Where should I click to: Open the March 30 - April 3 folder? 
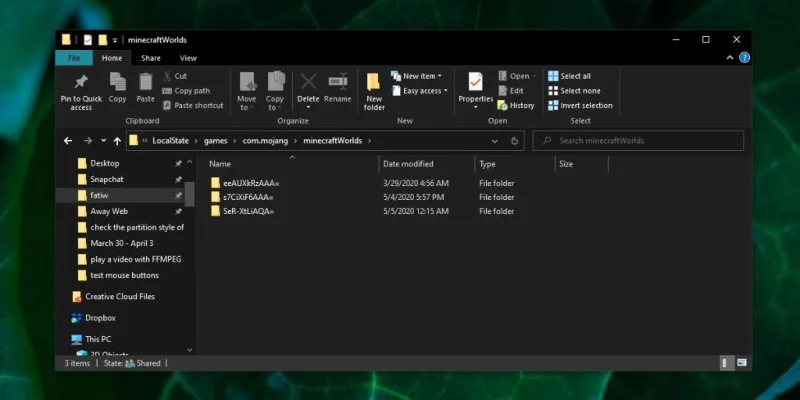click(x=121, y=243)
